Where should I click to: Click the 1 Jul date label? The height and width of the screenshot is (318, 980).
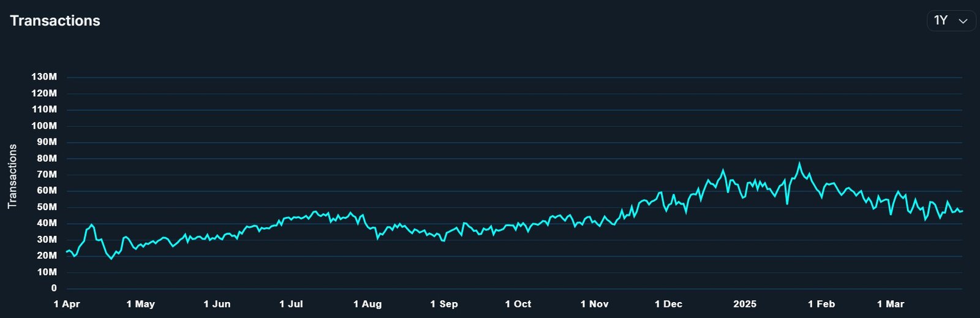[x=291, y=304]
